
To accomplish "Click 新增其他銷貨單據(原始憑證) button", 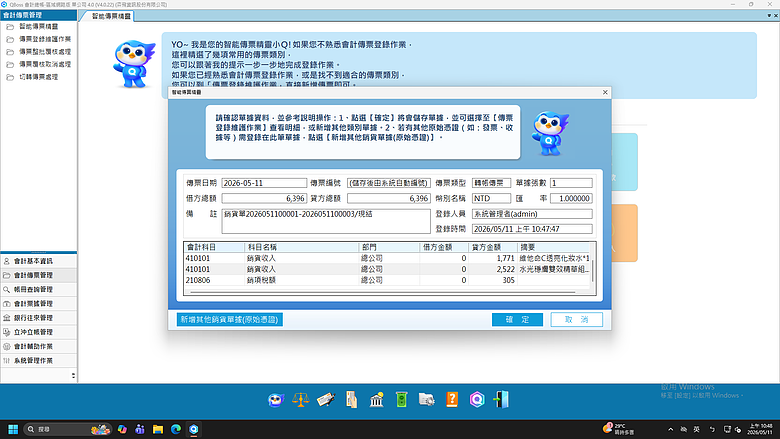I will [230, 319].
